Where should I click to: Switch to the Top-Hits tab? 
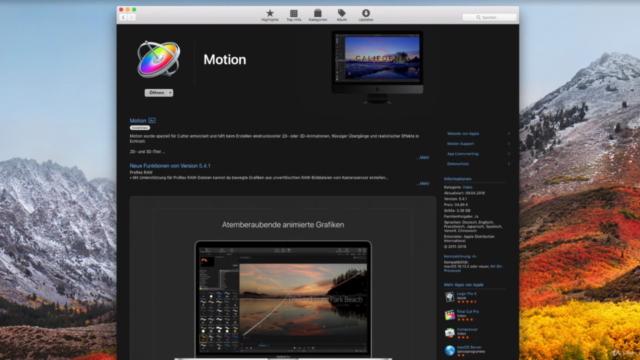tap(293, 15)
